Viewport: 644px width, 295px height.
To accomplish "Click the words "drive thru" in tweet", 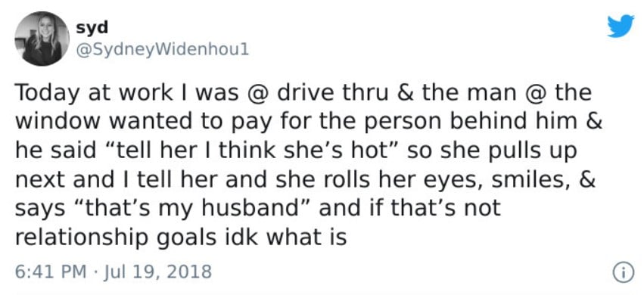I will tap(333, 93).
